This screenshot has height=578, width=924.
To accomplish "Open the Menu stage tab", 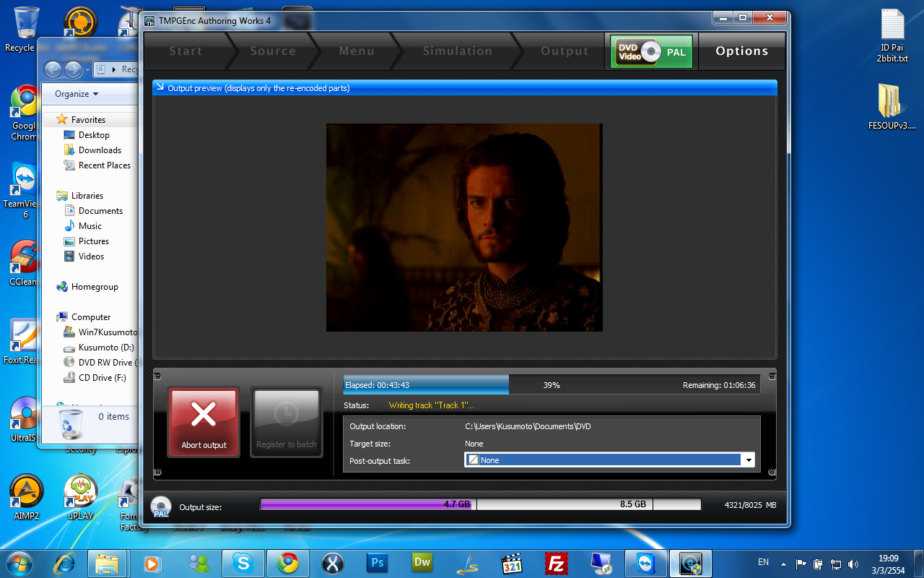I will [x=357, y=51].
